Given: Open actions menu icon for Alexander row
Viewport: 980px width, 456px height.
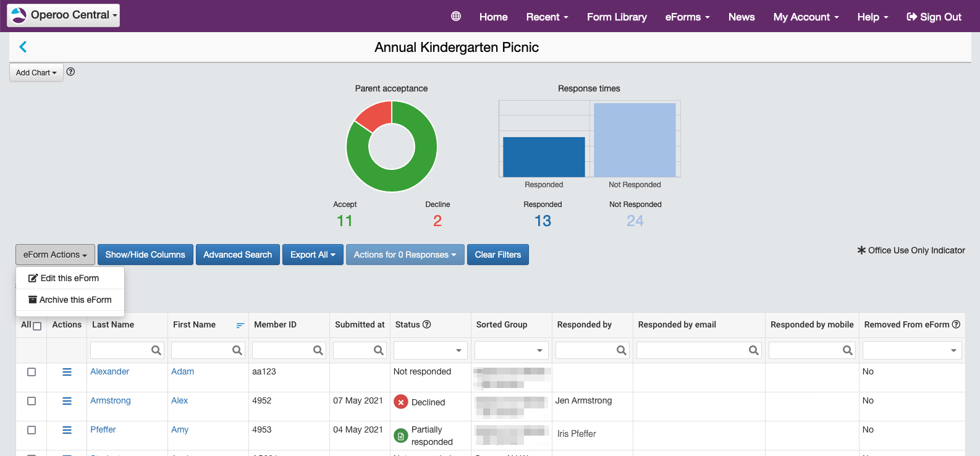Looking at the screenshot, I should [x=67, y=372].
